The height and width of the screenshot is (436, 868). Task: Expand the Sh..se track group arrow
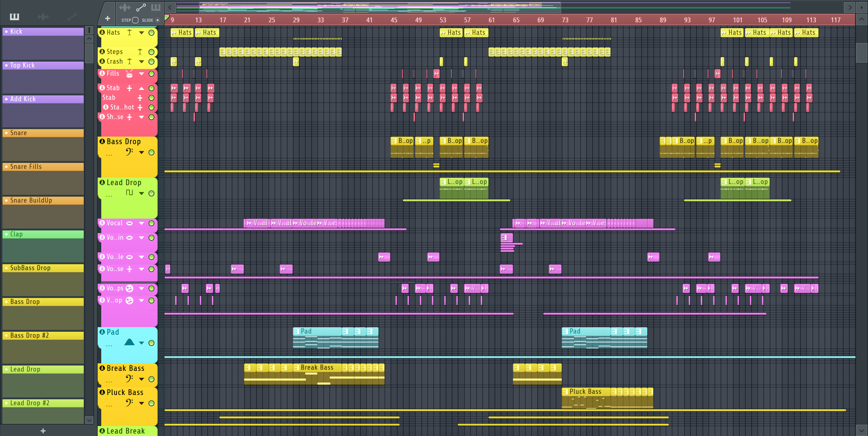point(142,117)
